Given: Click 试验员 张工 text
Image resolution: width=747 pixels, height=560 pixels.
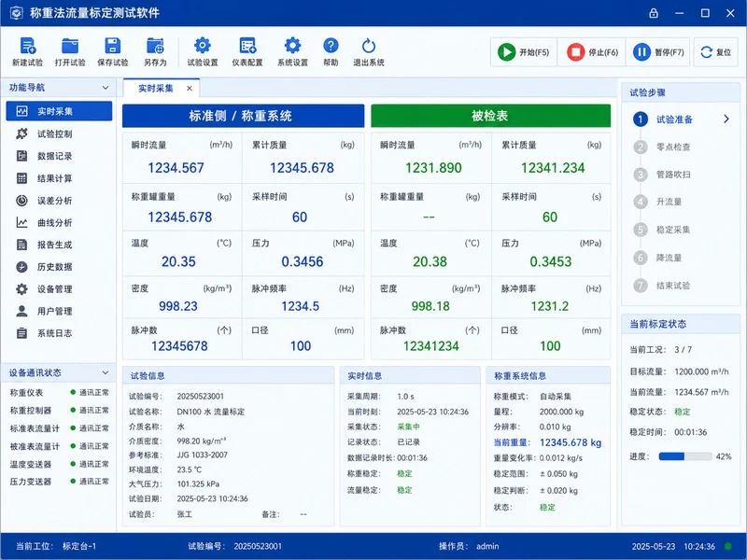Looking at the screenshot, I should 184,514.
